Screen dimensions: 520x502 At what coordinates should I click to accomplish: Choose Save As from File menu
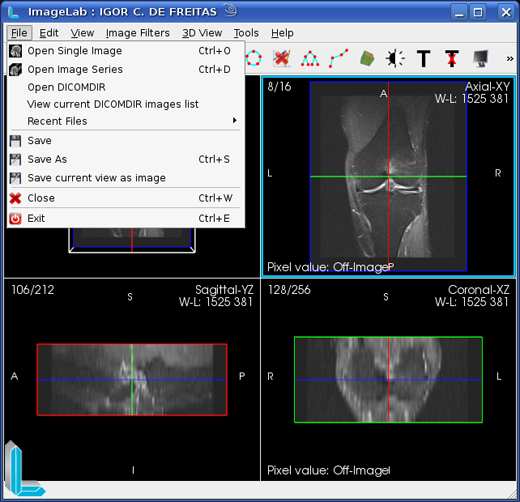click(126, 159)
